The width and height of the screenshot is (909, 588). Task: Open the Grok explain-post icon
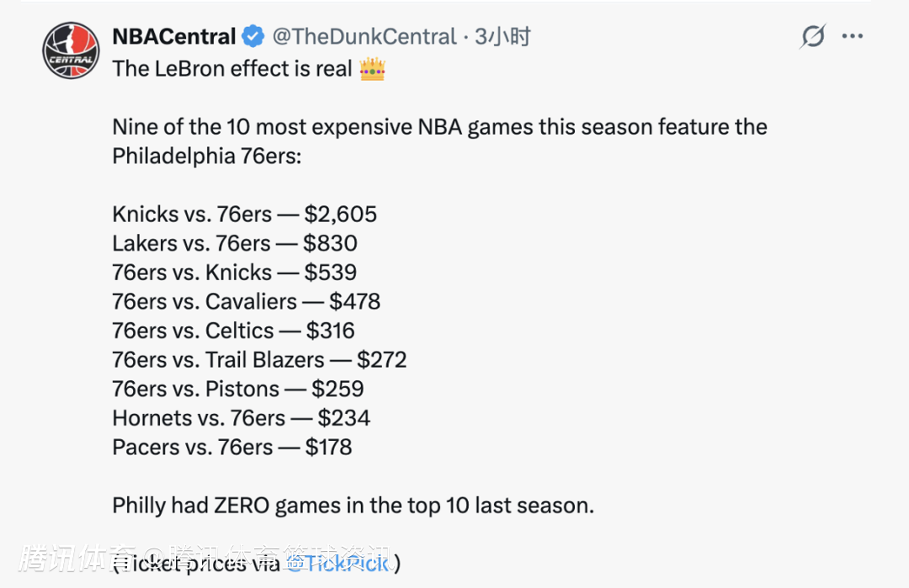pos(813,36)
